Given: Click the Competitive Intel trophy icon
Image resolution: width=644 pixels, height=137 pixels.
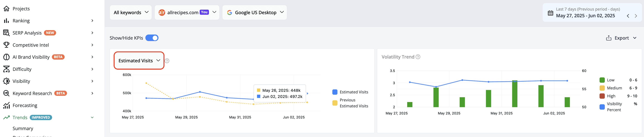Looking at the screenshot, I should point(7,45).
